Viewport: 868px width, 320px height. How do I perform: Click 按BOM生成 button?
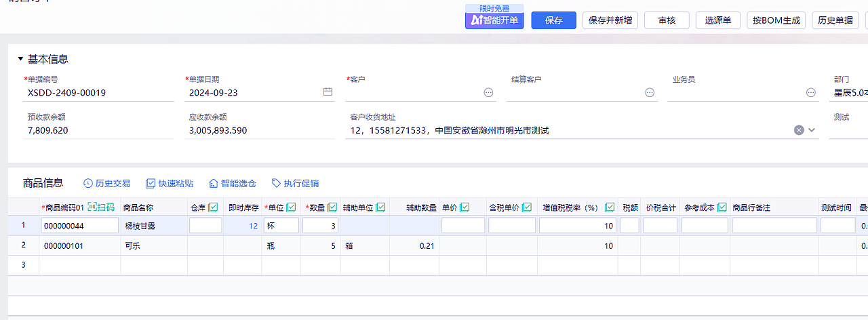776,20
